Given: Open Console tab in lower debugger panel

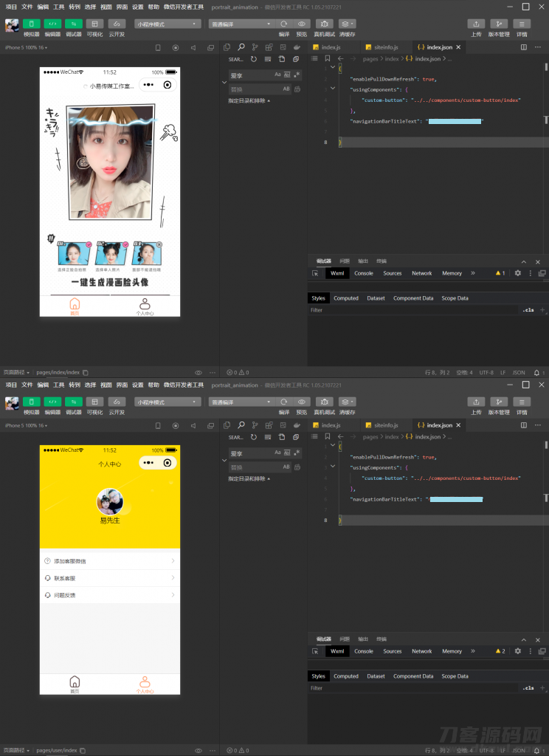Looking at the screenshot, I should click(364, 651).
